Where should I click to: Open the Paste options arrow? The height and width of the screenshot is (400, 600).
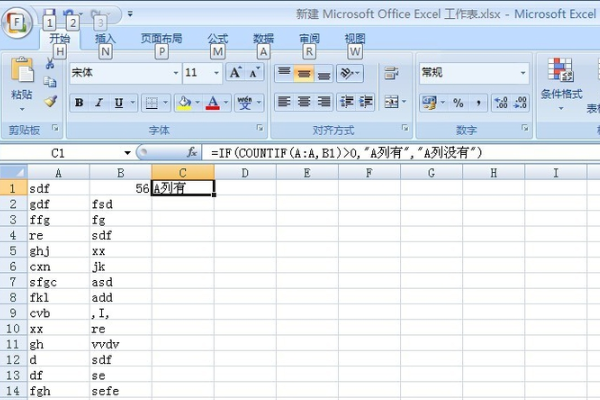point(22,109)
